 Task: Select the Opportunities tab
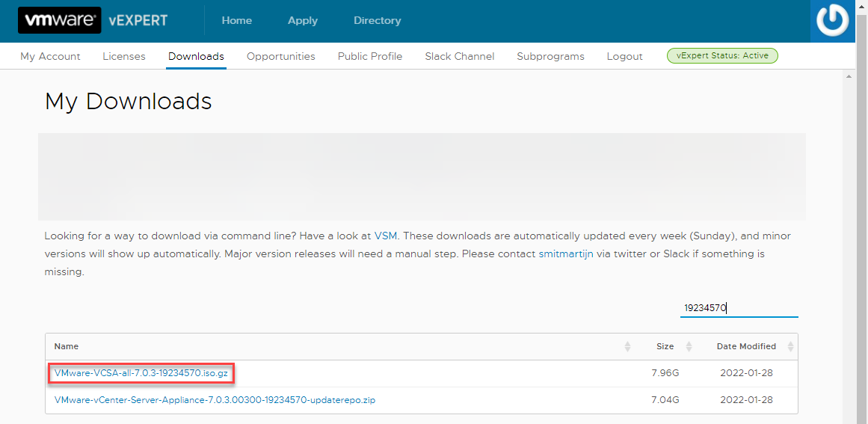[280, 57]
